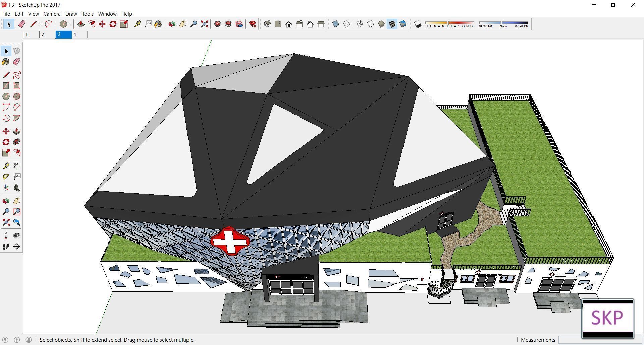Image resolution: width=644 pixels, height=345 pixels.
Task: Activate the Tape Measure tool
Action: (138, 24)
